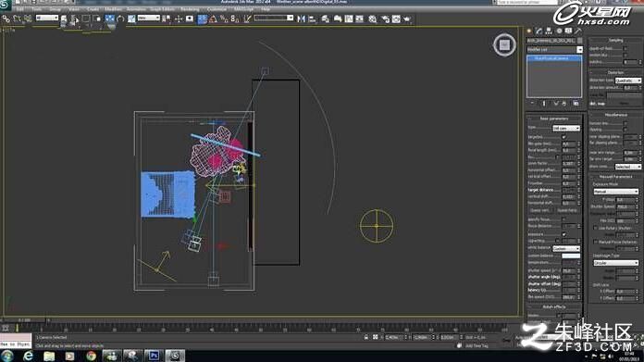Open the Material Editor icon
Image resolution: width=644 pixels, height=362 pixels.
pos(373,19)
